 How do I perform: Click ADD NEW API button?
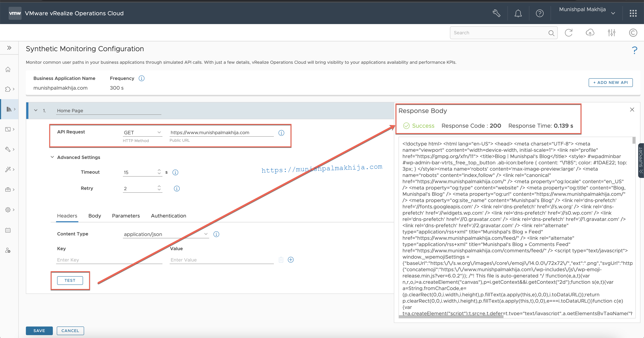click(611, 83)
